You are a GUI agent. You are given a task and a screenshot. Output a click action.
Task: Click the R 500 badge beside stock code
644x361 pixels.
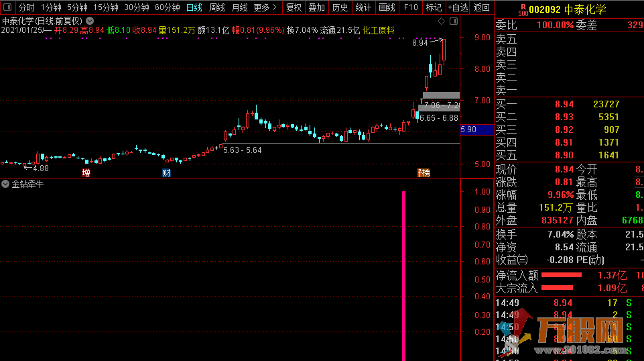pos(523,9)
